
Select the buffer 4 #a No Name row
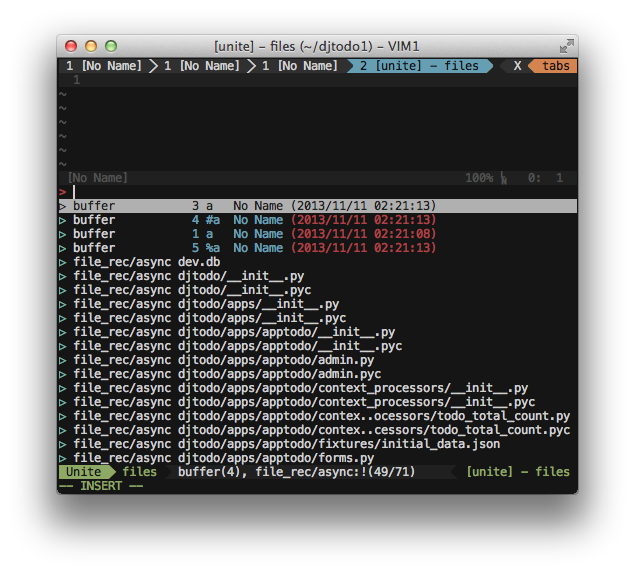pyautogui.click(x=318, y=220)
